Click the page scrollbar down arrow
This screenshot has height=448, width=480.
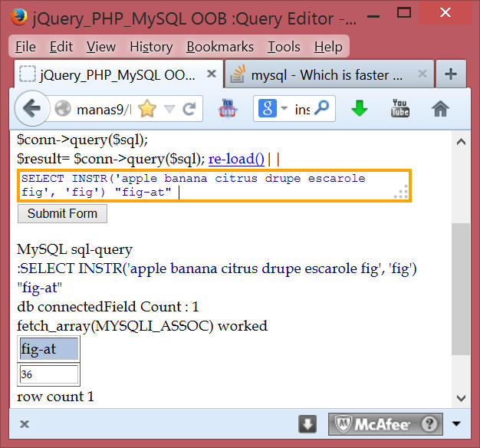pyautogui.click(x=461, y=398)
